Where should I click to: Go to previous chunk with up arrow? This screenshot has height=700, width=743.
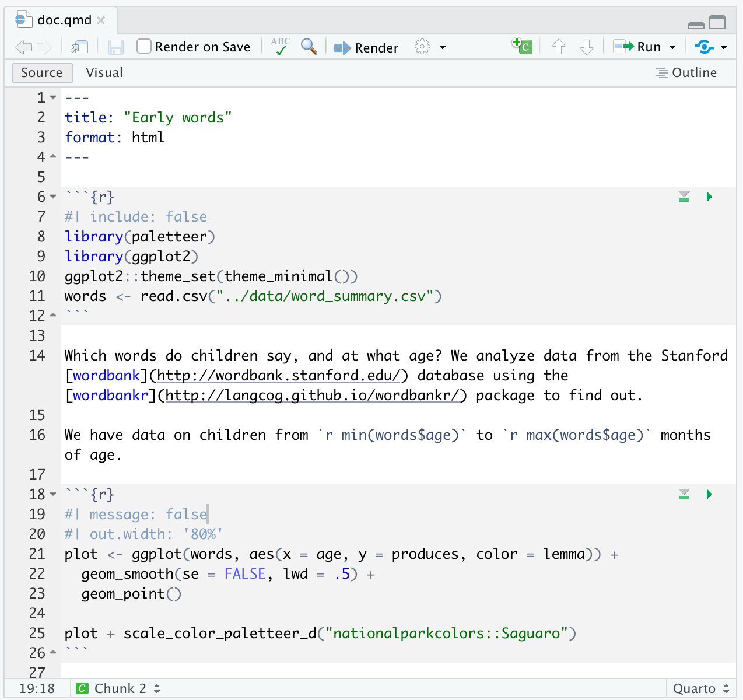[558, 47]
